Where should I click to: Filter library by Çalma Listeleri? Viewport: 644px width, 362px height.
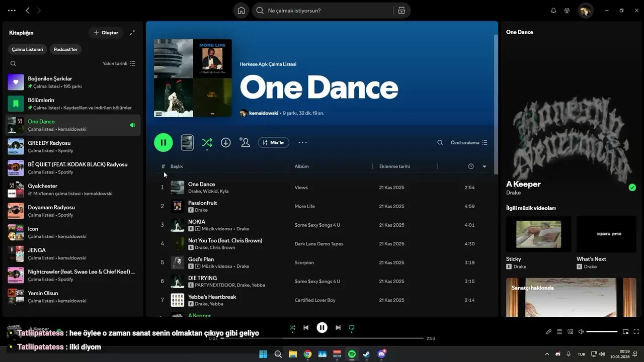[28, 49]
